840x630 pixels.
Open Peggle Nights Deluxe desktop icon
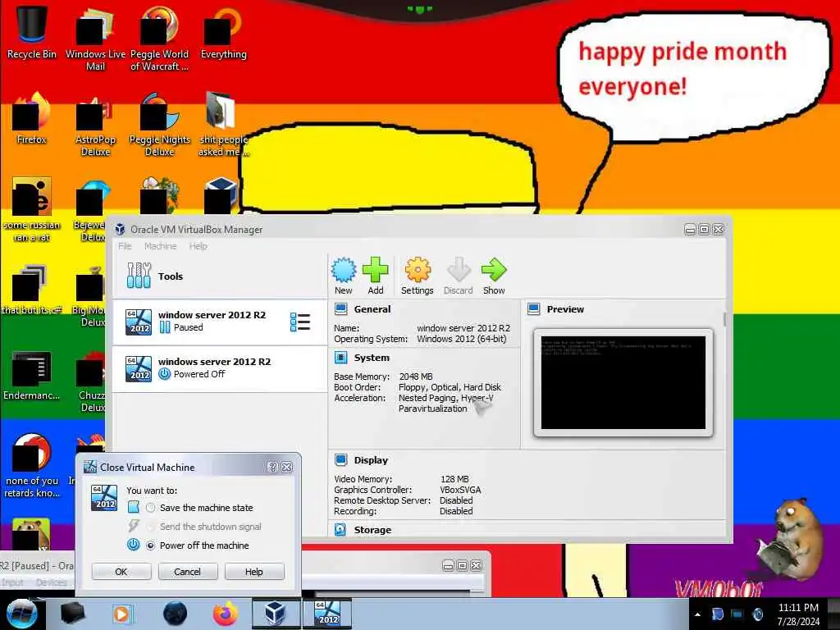tap(160, 125)
